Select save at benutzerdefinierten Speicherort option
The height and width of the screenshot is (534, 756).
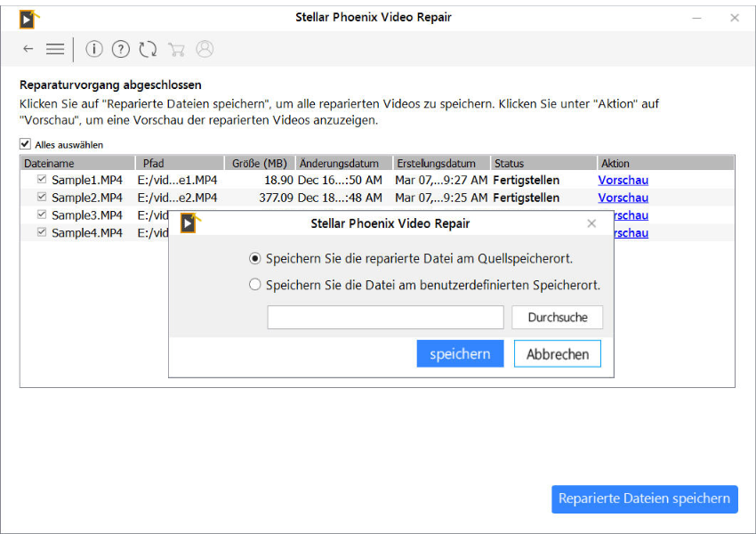pos(254,285)
